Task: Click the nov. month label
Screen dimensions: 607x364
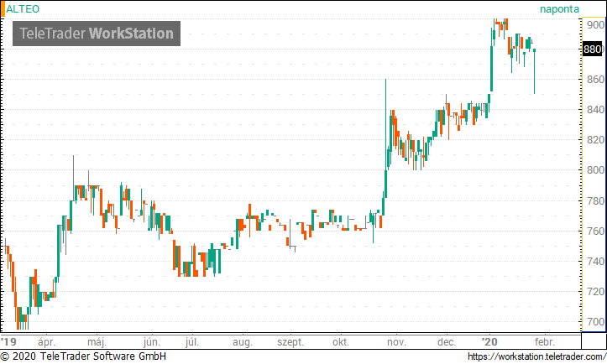Action: coord(396,342)
